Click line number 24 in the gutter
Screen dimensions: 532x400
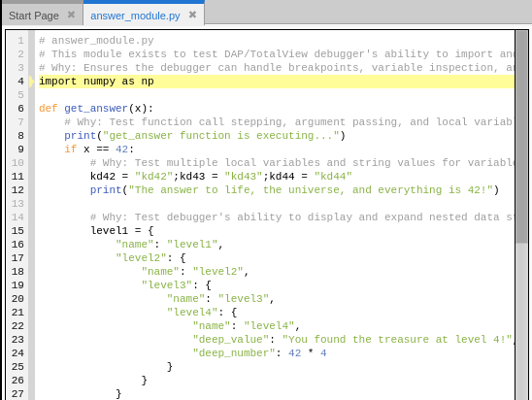(x=17, y=353)
